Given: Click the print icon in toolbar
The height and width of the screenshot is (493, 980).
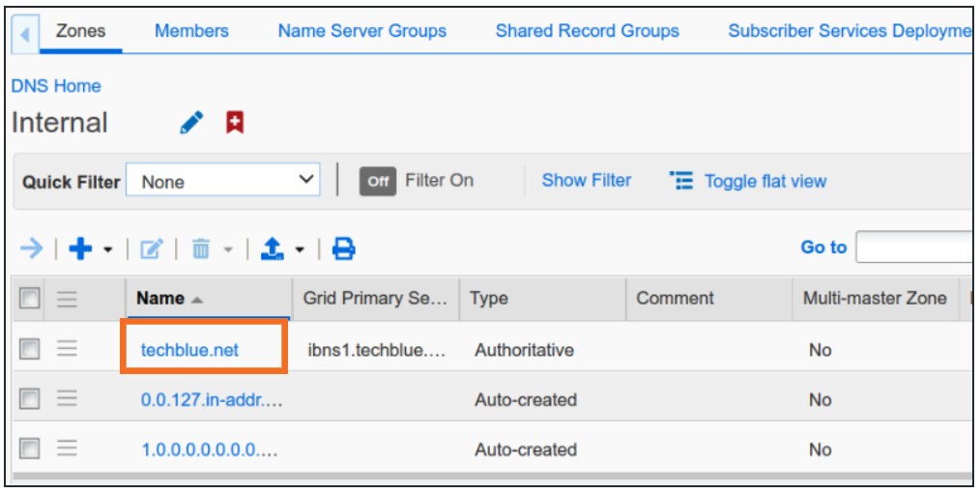Looking at the screenshot, I should coord(343,249).
